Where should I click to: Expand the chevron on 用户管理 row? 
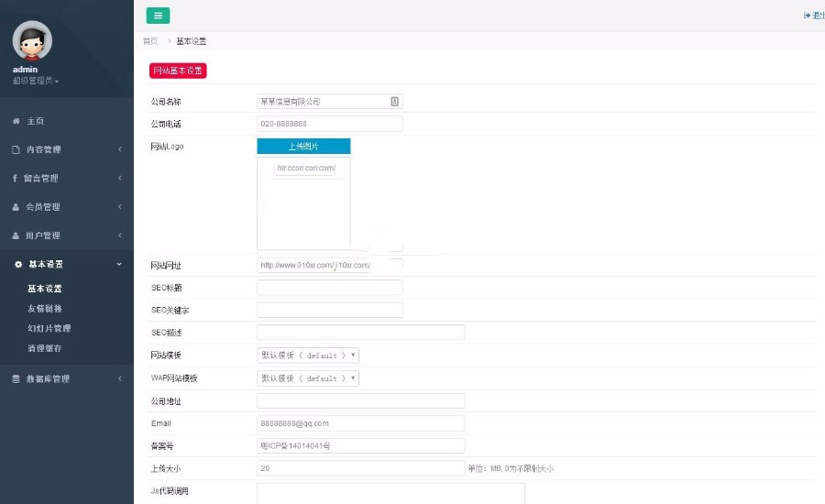pos(120,236)
